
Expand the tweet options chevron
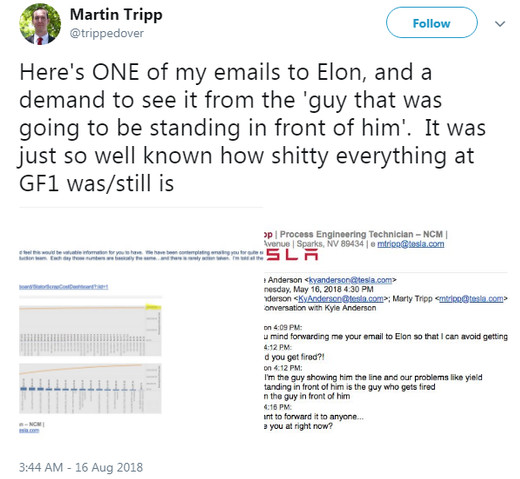click(500, 24)
